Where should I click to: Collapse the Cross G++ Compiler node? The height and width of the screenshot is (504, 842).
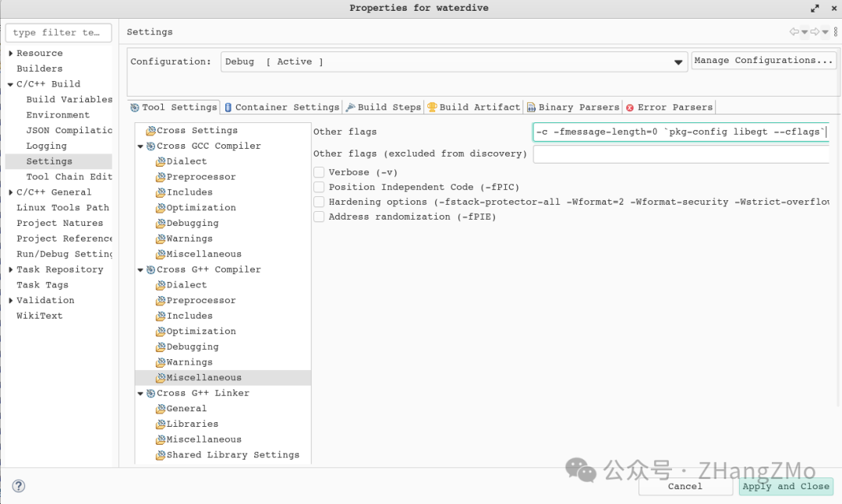point(140,270)
